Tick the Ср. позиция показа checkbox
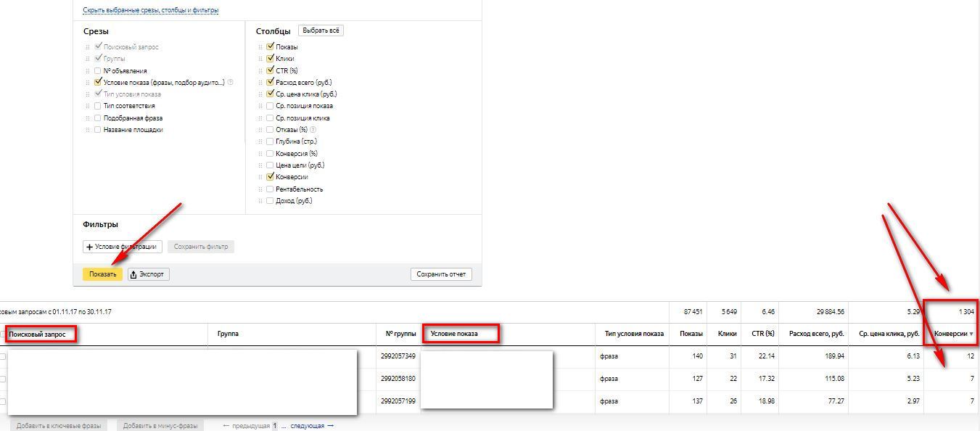The image size is (980, 431). (271, 106)
